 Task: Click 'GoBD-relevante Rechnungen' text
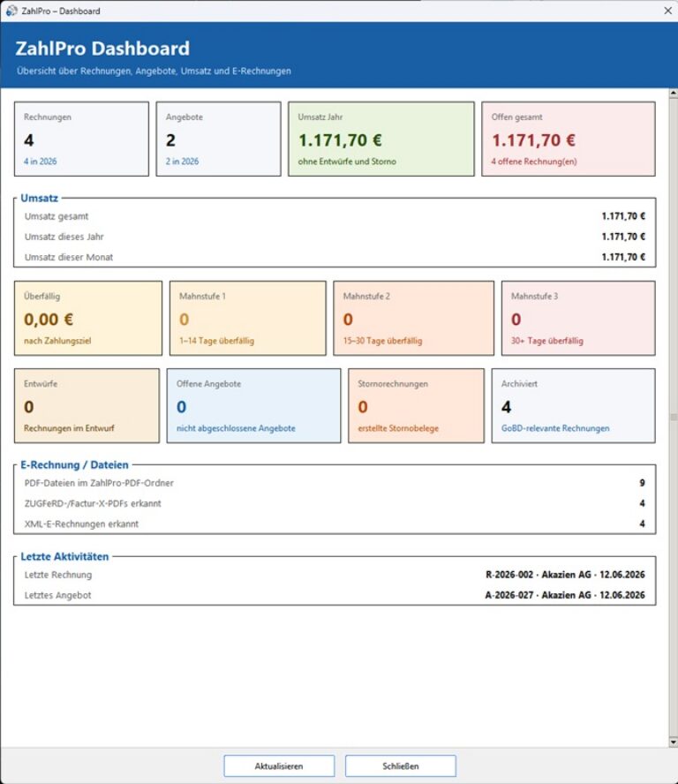(555, 428)
